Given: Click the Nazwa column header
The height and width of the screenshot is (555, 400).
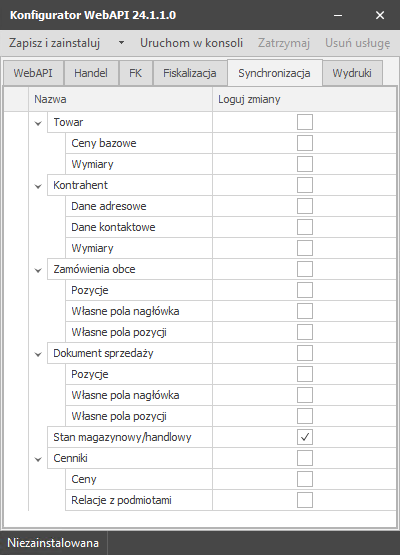Looking at the screenshot, I should click(120, 99).
